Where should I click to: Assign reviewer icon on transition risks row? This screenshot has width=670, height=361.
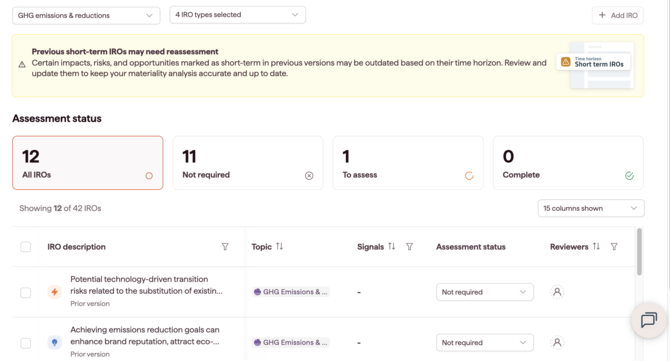click(x=557, y=292)
